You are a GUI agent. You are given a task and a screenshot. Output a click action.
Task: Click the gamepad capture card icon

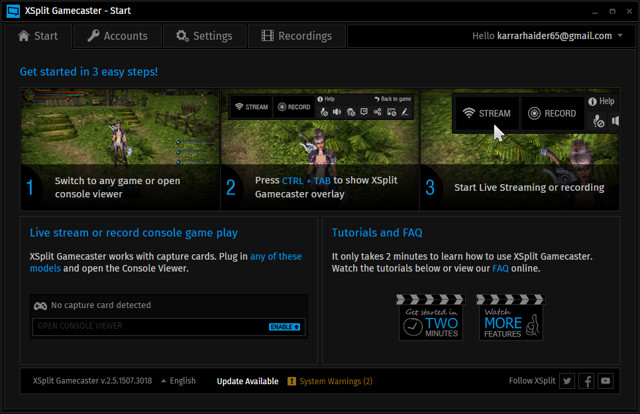[40, 305]
